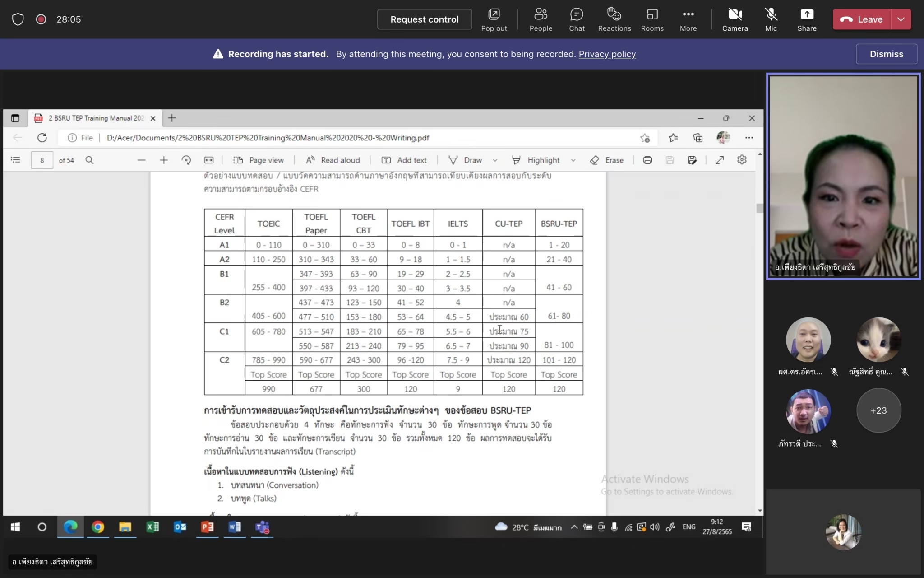Dismiss the recording notification

pos(886,54)
